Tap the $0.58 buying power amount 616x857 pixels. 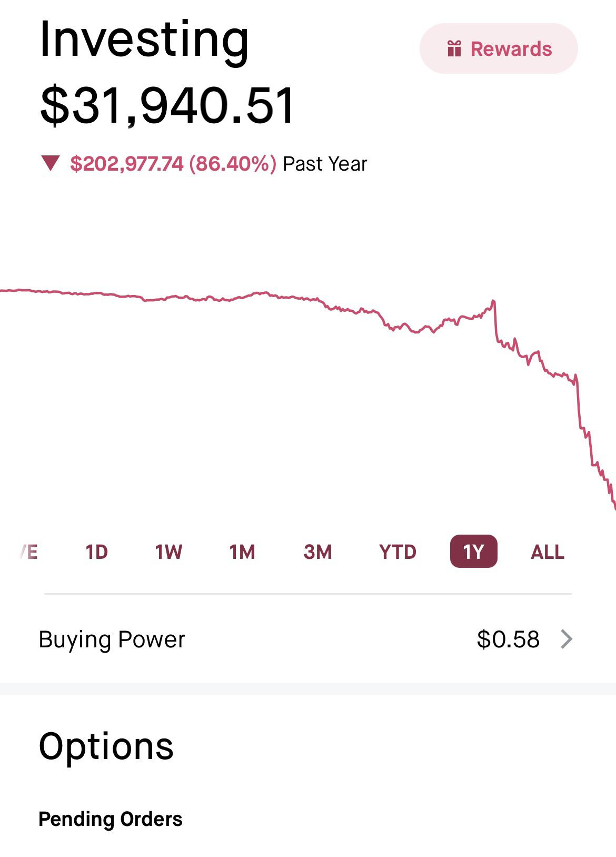point(508,639)
